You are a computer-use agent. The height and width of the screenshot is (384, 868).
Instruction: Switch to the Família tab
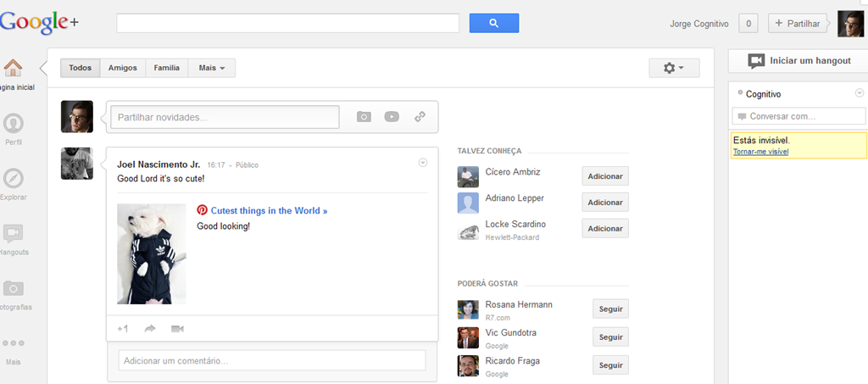pos(167,68)
